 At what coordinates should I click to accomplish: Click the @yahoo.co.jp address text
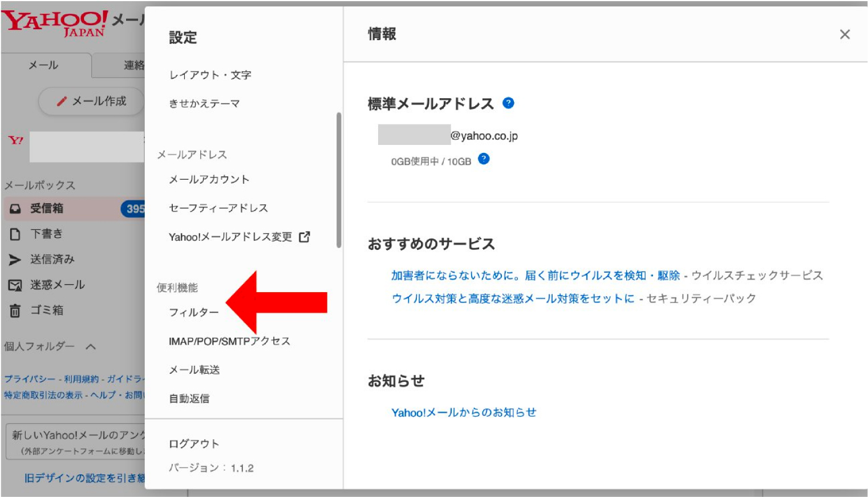click(484, 136)
